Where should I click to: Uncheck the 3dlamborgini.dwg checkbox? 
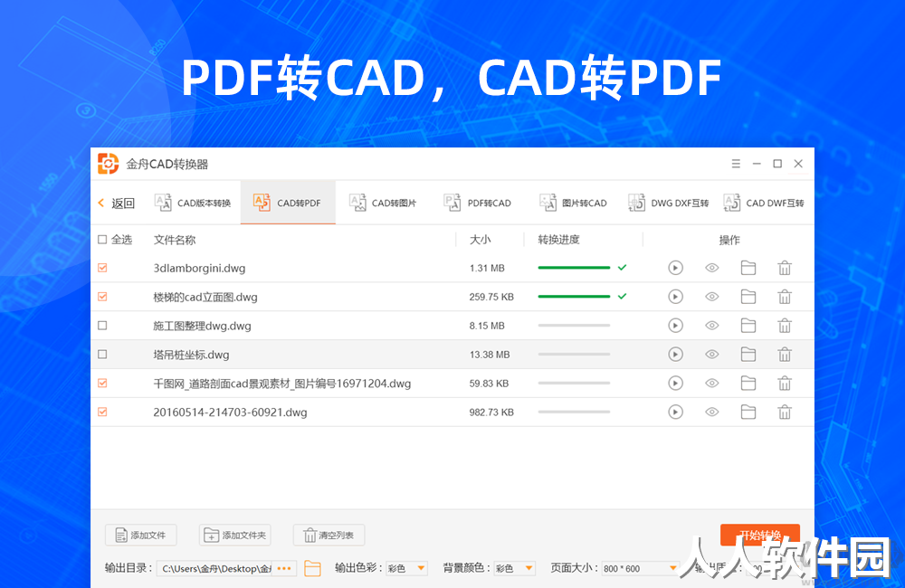[x=102, y=268]
